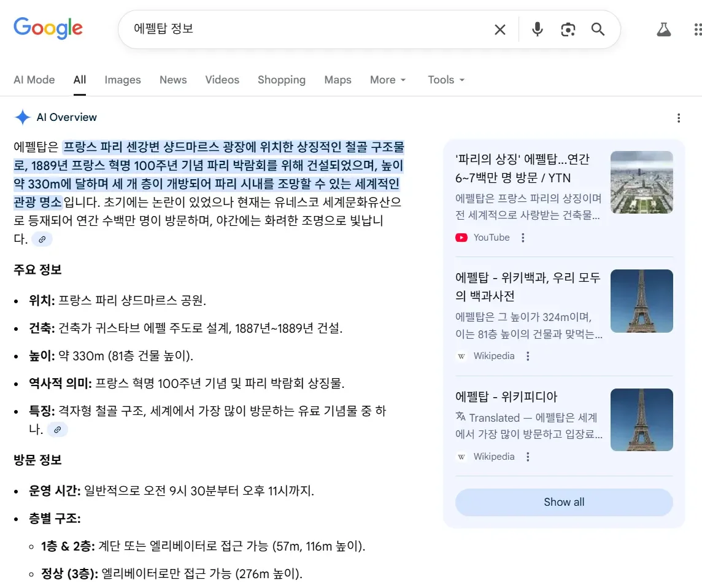The image size is (702, 588).
Task: Click the YouTube icon next to the YTN video
Action: [x=461, y=238]
